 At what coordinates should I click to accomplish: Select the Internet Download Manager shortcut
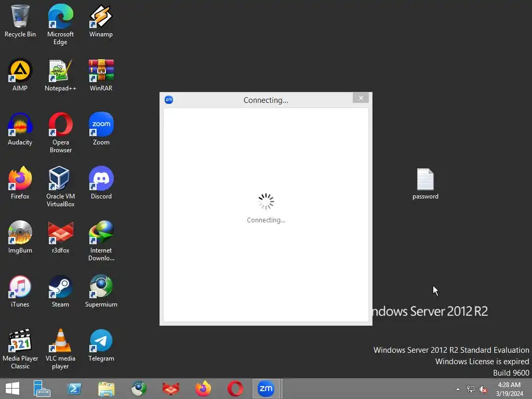pyautogui.click(x=101, y=241)
